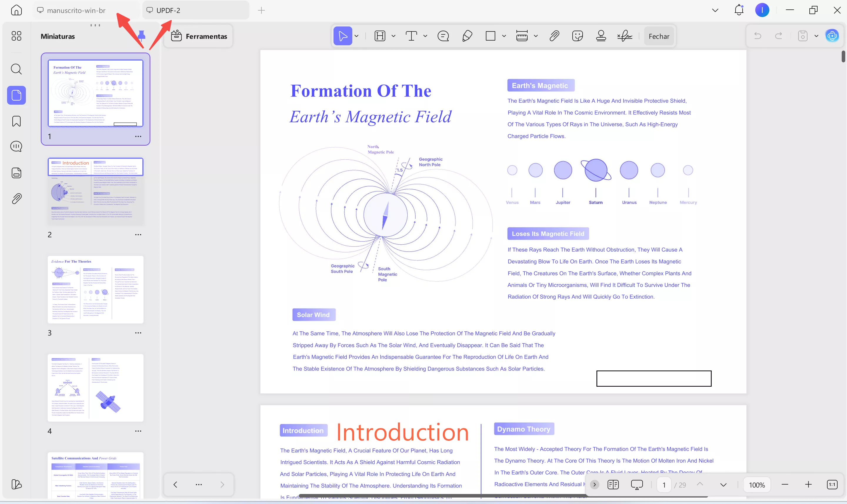Expand the shape rectangle tool dropdown
The height and width of the screenshot is (504, 847).
[x=504, y=36]
